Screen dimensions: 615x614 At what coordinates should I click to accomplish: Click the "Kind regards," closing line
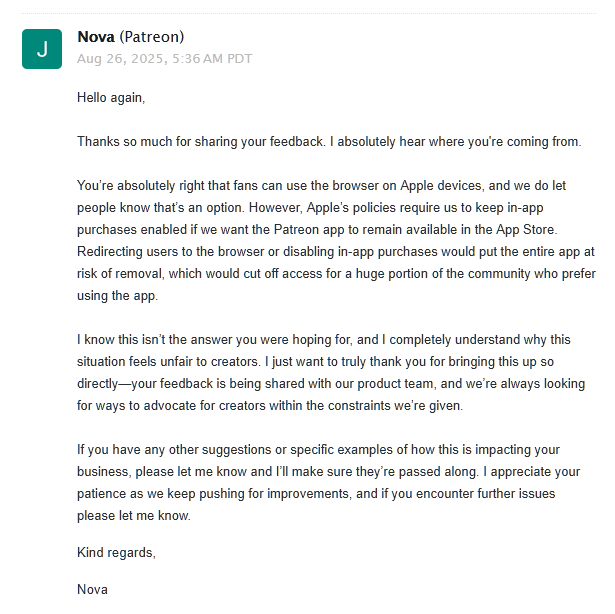[x=116, y=553]
